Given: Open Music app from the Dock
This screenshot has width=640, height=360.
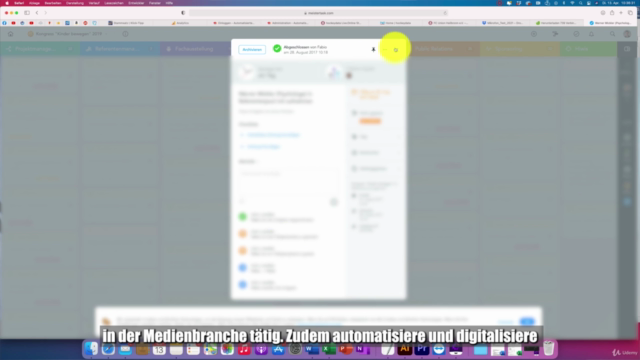Looking at the screenshot, I should point(244,349).
